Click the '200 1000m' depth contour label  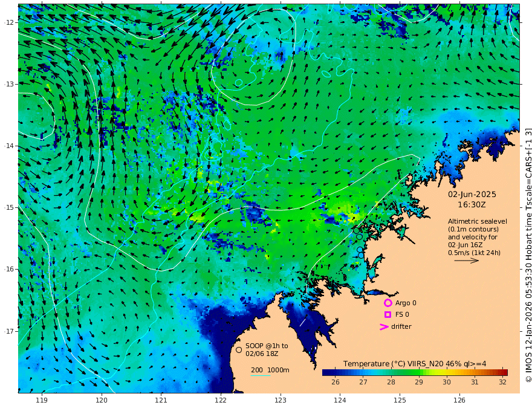pyautogui.click(x=270, y=370)
